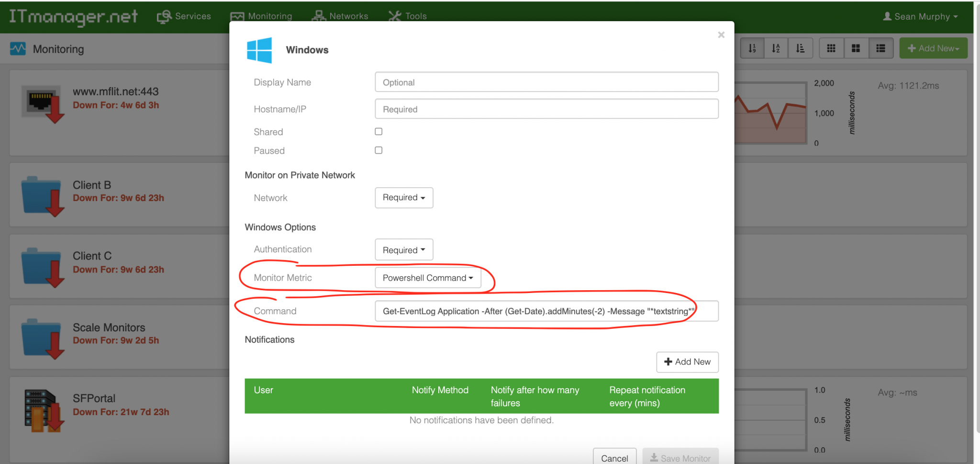This screenshot has height=464, width=980.
Task: Sort monitors alphabetically using the A-Z icon
Action: click(776, 48)
